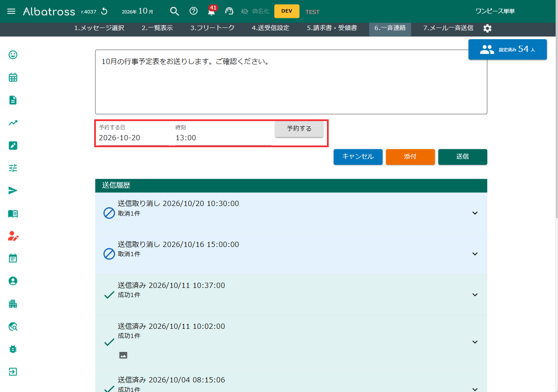Open the red person edit sidebar icon
The width and height of the screenshot is (558, 392).
click(x=13, y=236)
